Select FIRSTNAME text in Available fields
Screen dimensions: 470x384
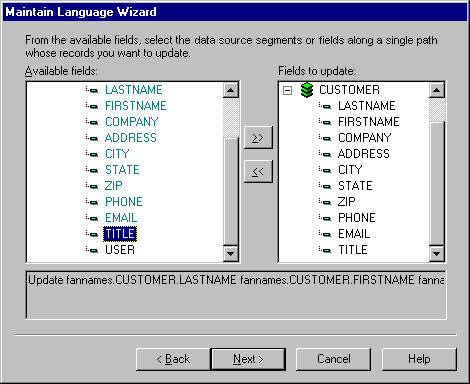tap(136, 106)
